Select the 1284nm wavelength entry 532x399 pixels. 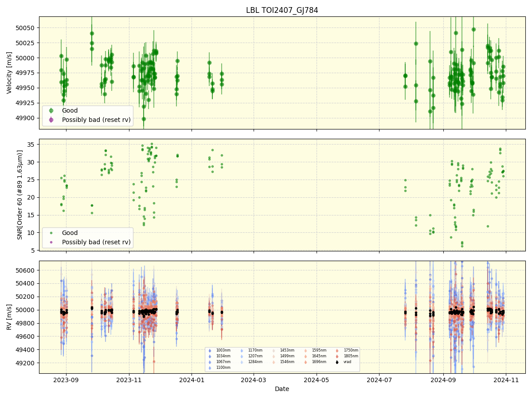coord(242,362)
